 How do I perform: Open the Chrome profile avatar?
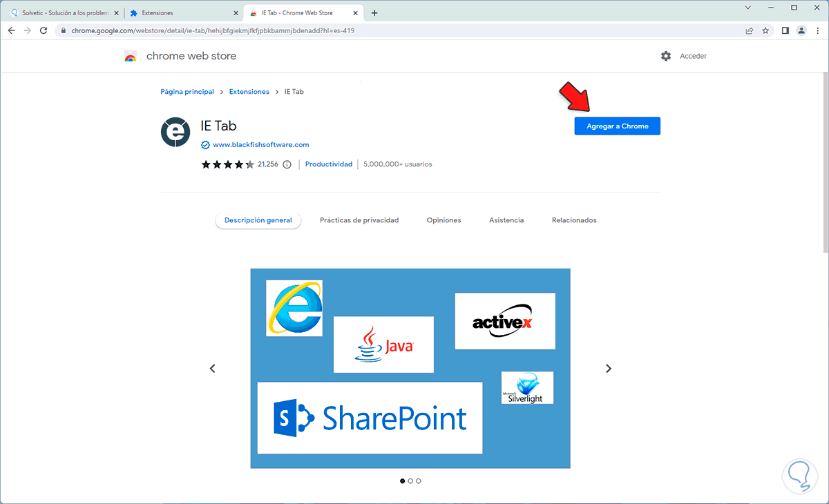pyautogui.click(x=801, y=30)
